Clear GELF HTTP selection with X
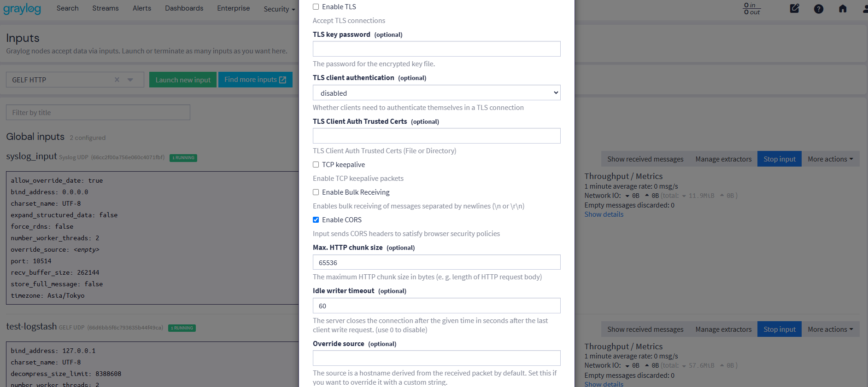 [117, 80]
